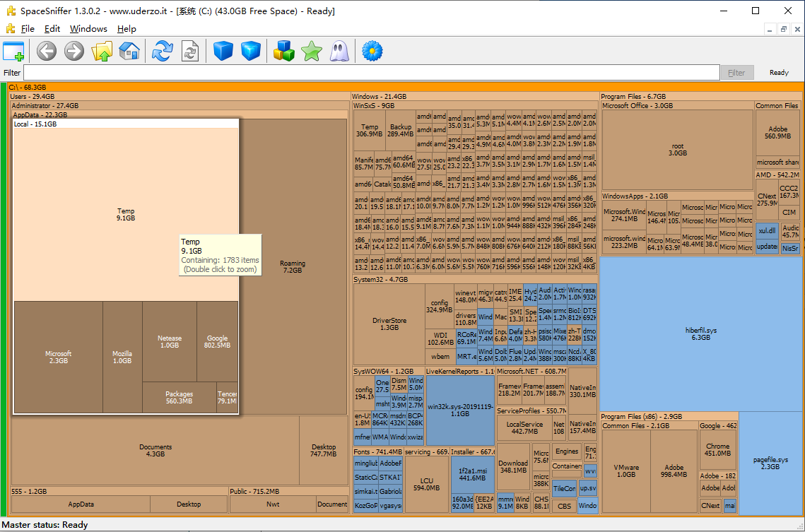The image size is (805, 532).
Task: Click the New View window icon
Action: click(x=13, y=51)
